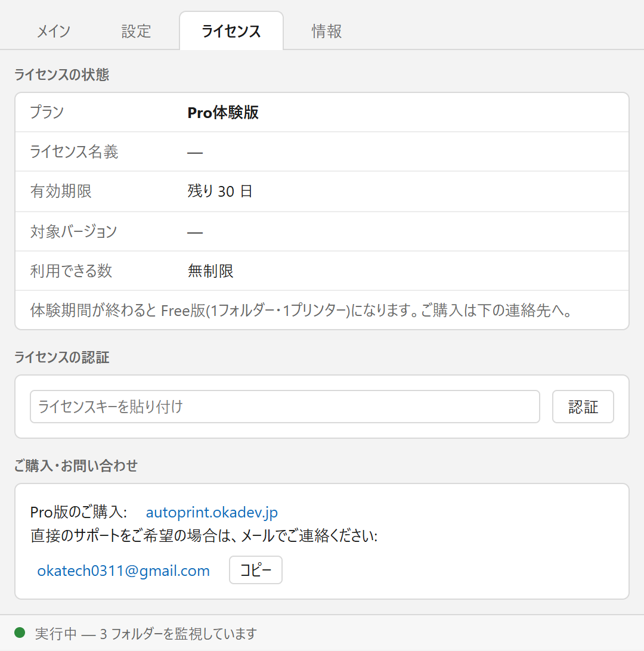Click the dash value in 対象バージョン row
This screenshot has height=651, width=644.
[195, 232]
